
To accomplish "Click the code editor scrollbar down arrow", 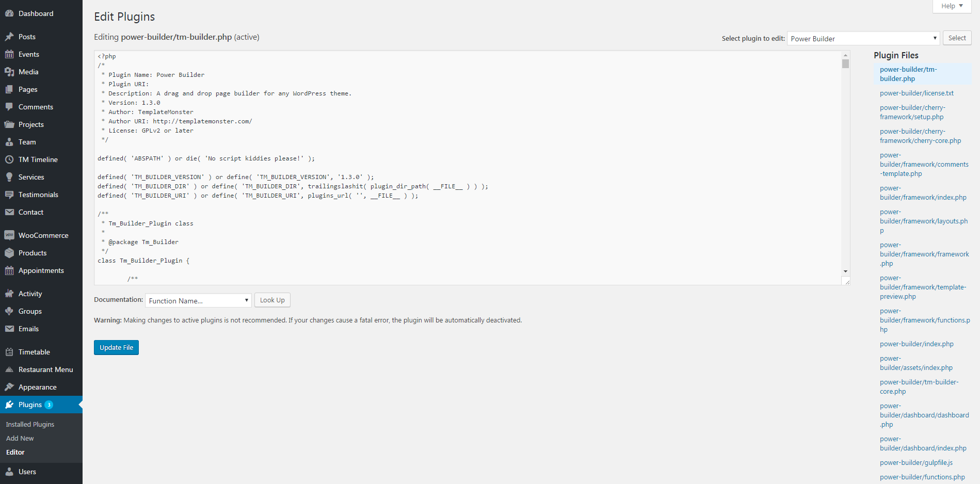I will point(845,271).
